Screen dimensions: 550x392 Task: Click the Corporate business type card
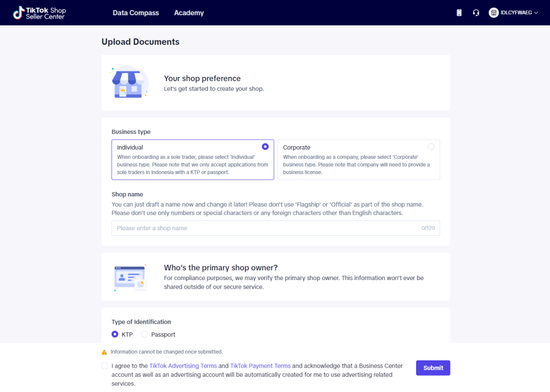(x=359, y=160)
